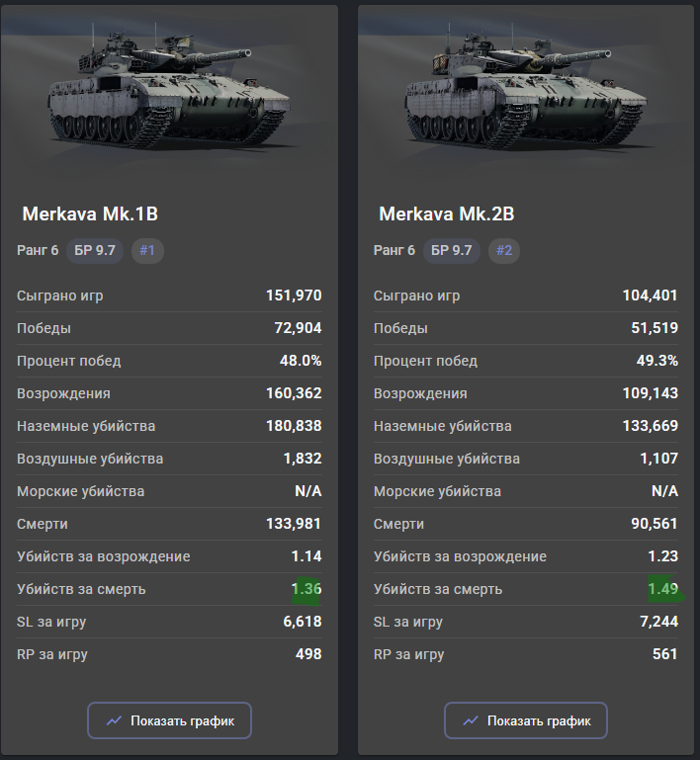Click the #1 rank badge
This screenshot has width=700, height=760.
pos(147,251)
